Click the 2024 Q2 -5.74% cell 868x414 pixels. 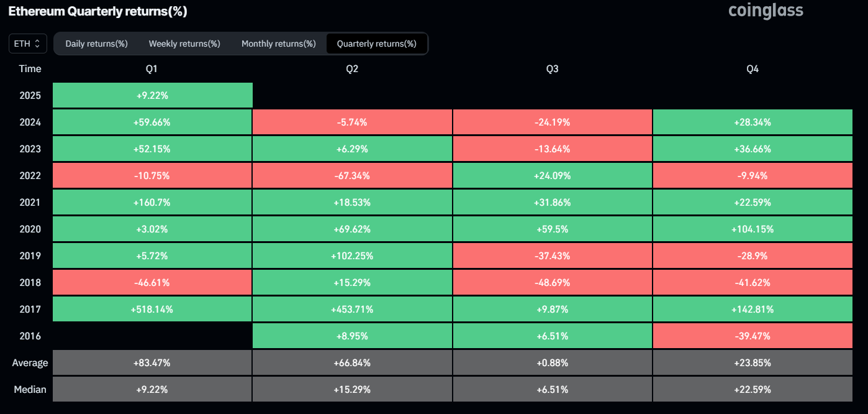point(352,122)
